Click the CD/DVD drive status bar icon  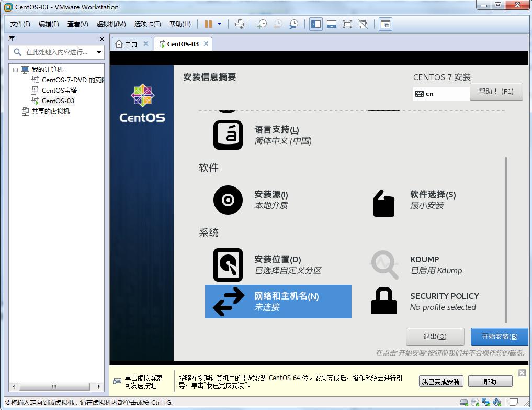pos(475,403)
